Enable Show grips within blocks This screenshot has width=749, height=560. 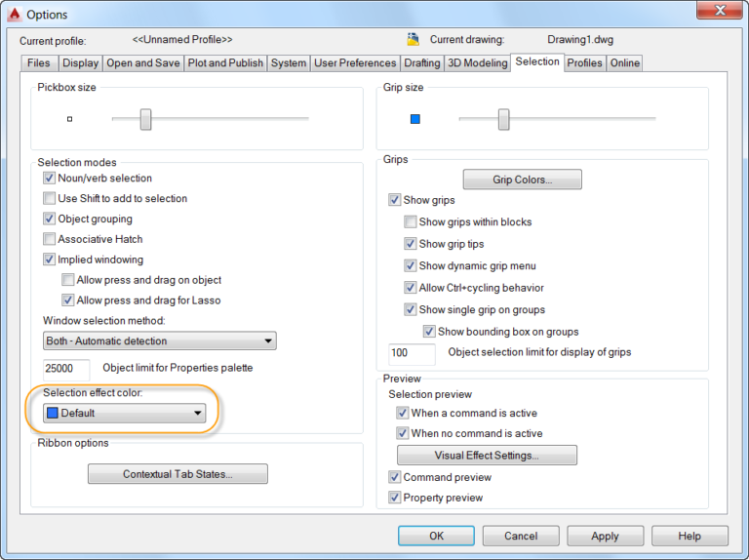tap(411, 222)
